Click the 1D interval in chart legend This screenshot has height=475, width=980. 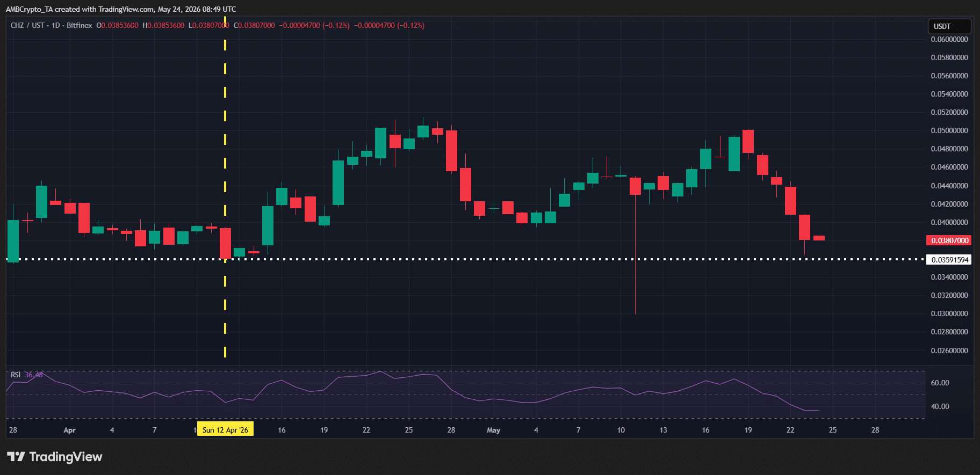click(x=56, y=25)
